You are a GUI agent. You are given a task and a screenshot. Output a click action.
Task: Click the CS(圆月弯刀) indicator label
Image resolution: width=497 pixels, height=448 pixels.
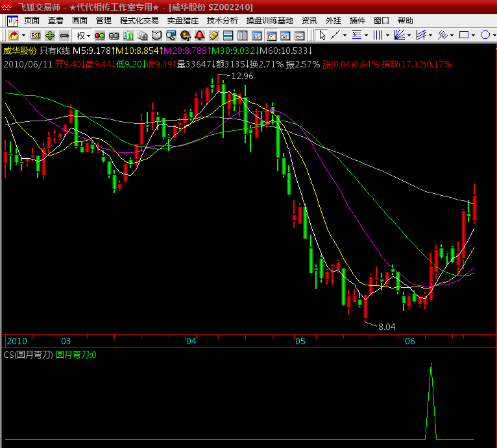pos(28,355)
